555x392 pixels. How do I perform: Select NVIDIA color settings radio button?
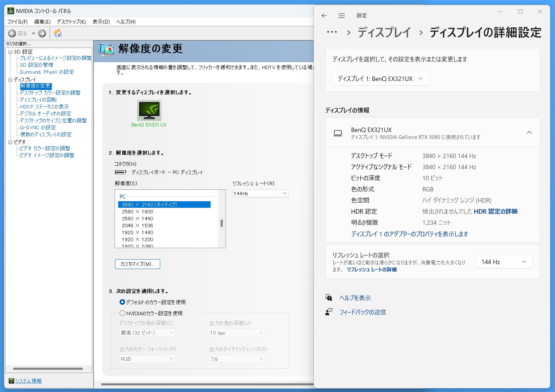122,313
